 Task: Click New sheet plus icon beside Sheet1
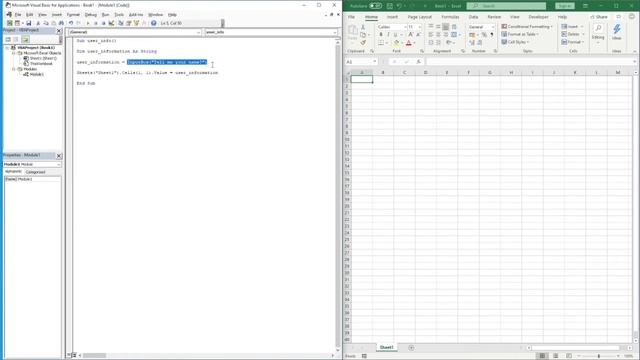point(411,348)
